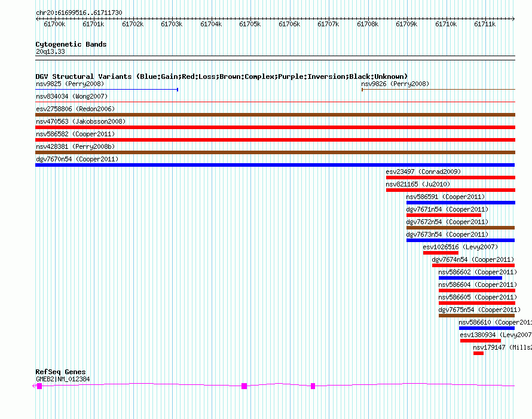Click the chr20:61699516..61711730 coordinate label

coord(79,13)
